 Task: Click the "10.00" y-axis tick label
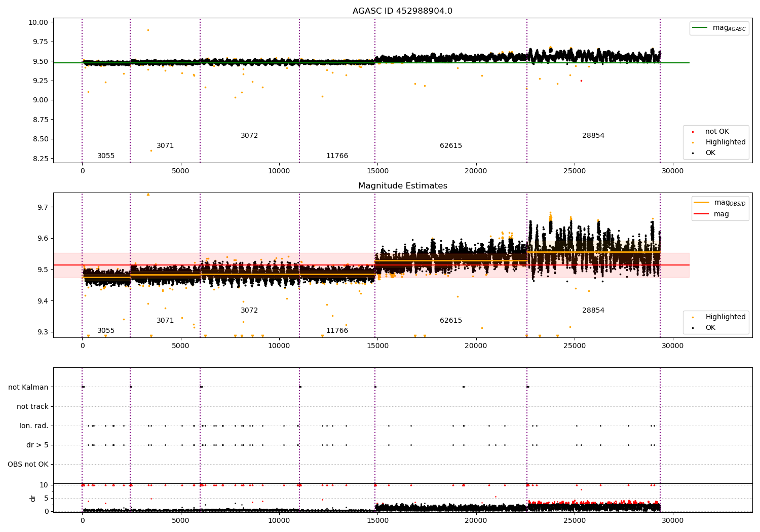[38, 22]
